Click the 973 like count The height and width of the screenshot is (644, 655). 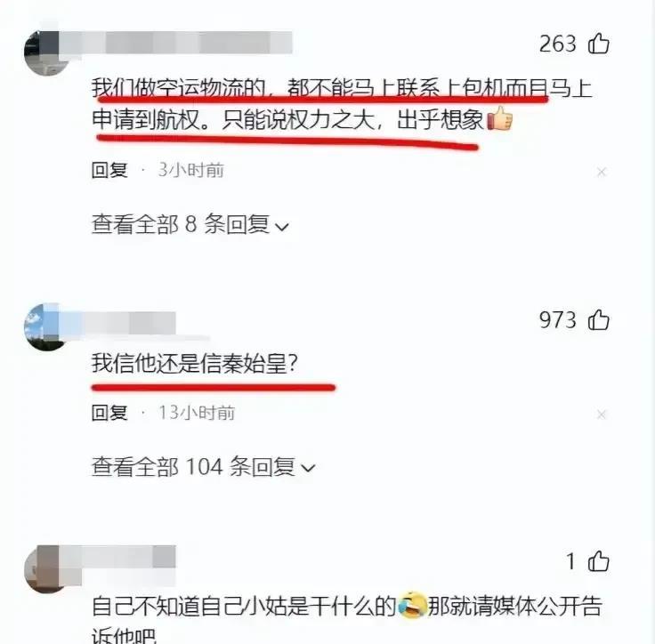click(x=558, y=321)
